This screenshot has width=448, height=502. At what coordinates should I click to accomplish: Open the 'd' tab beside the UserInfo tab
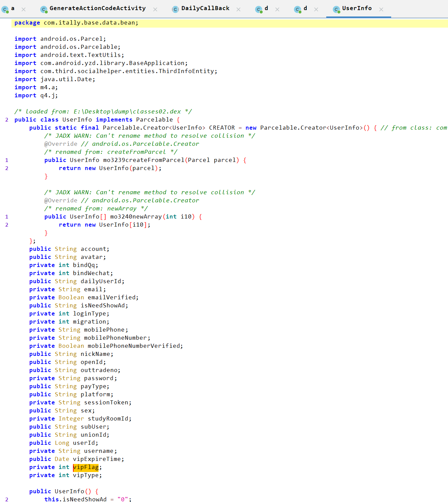pyautogui.click(x=305, y=8)
